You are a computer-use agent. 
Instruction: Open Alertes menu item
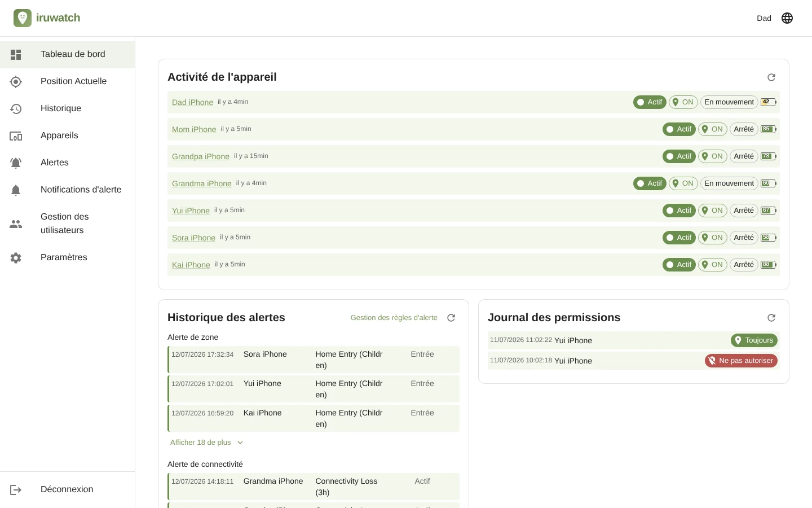tap(68, 163)
